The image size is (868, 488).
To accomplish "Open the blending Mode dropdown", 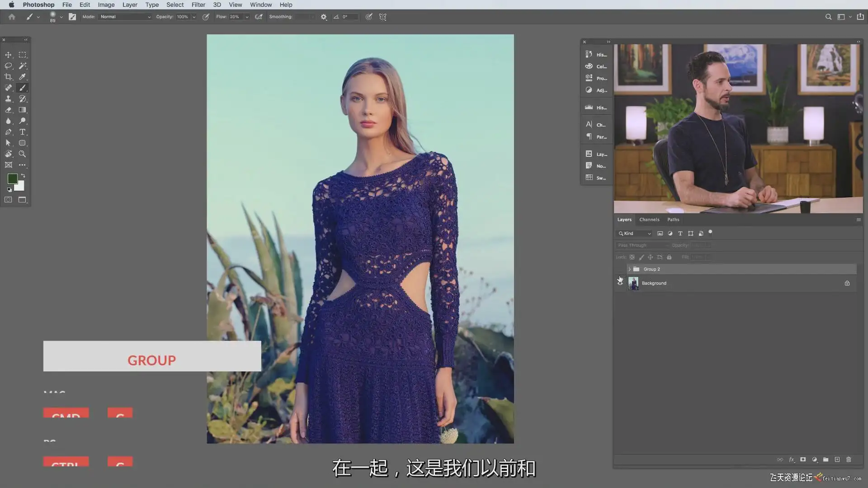I will tap(125, 17).
